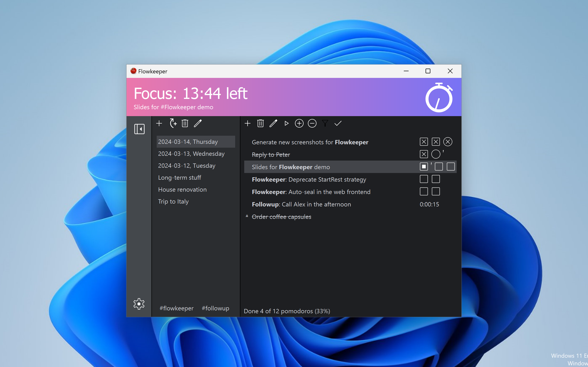Maximize the Flowkeeper window

428,71
